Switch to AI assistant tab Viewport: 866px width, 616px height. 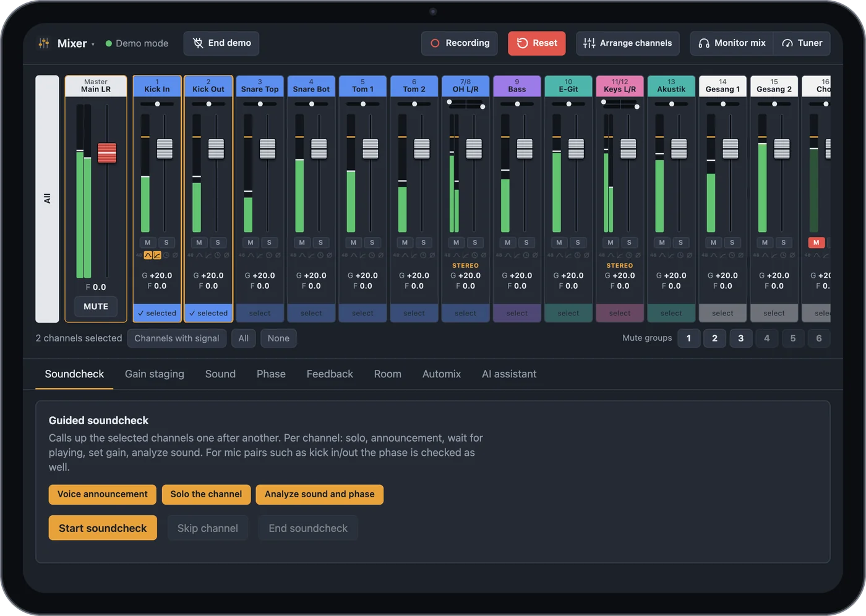coord(509,374)
